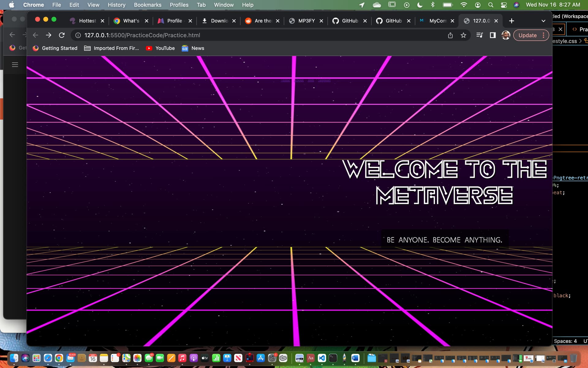Close the 127.0.0 active tab
This screenshot has width=588, height=368.
coord(496,21)
